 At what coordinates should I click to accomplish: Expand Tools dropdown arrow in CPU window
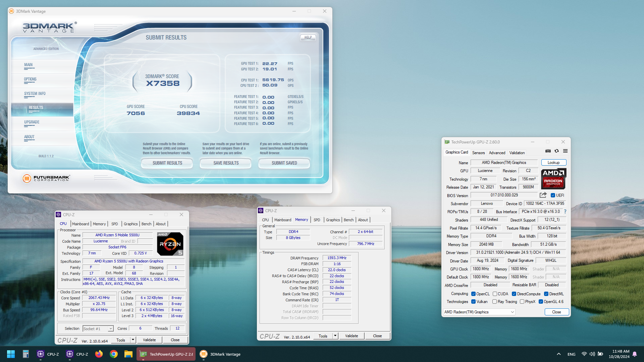tap(133, 340)
